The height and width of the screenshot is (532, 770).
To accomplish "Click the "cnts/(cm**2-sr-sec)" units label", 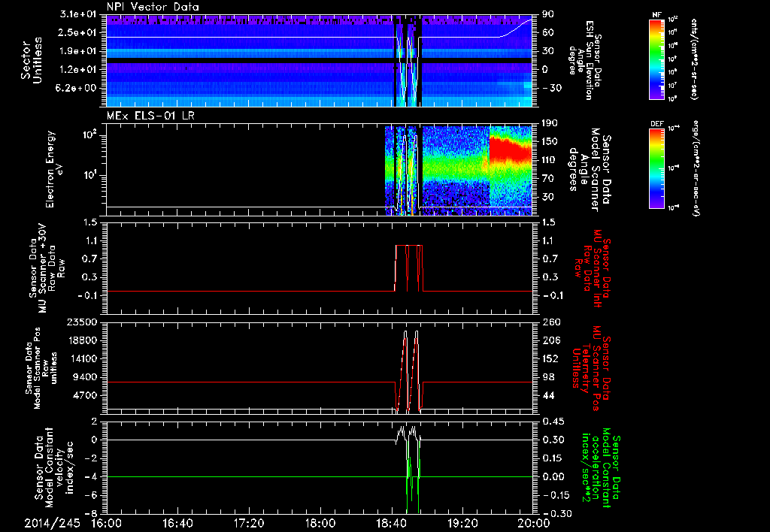I will (693, 59).
